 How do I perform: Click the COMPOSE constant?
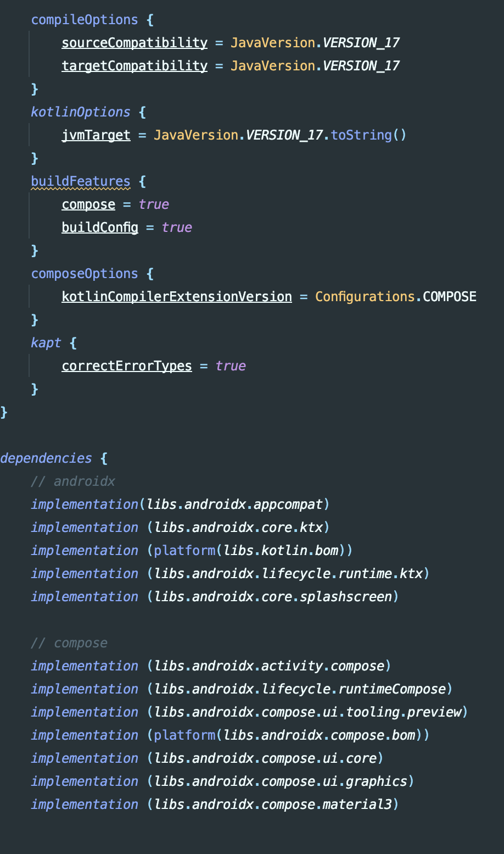click(450, 297)
